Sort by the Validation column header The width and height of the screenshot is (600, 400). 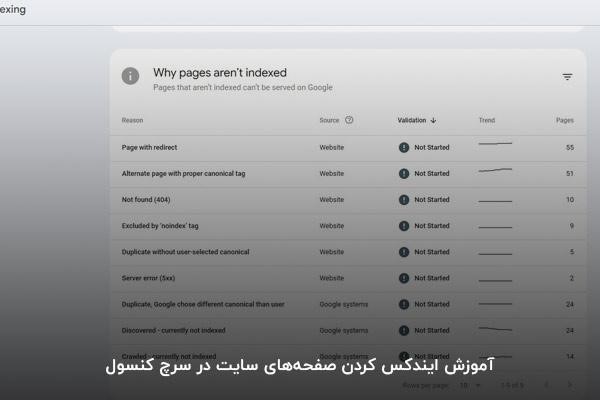click(x=412, y=120)
